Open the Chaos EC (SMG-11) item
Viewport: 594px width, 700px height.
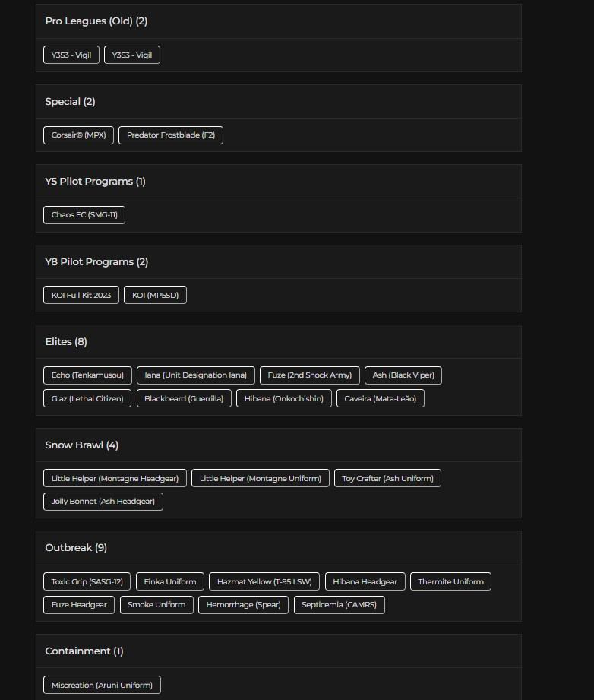click(x=84, y=215)
